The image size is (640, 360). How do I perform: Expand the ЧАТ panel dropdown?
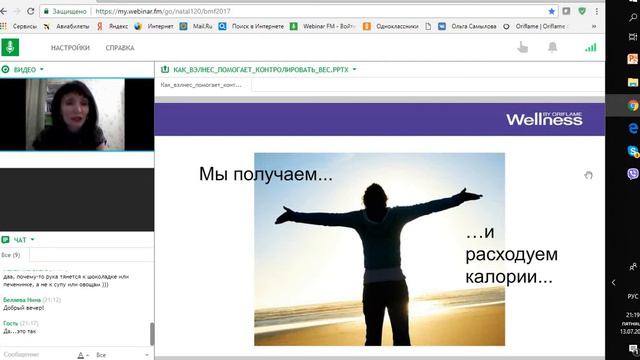[33, 240]
